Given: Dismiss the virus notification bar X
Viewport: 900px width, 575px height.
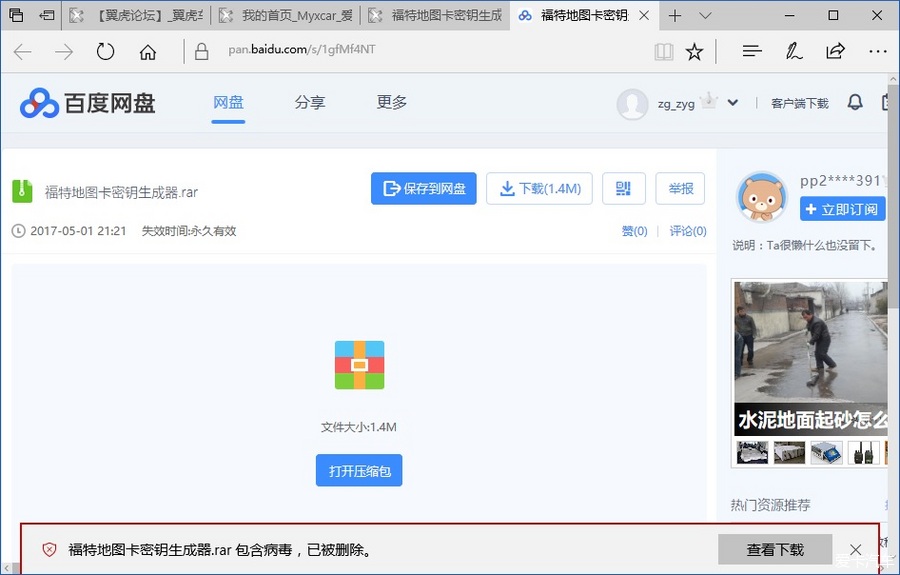Looking at the screenshot, I should pos(855,550).
